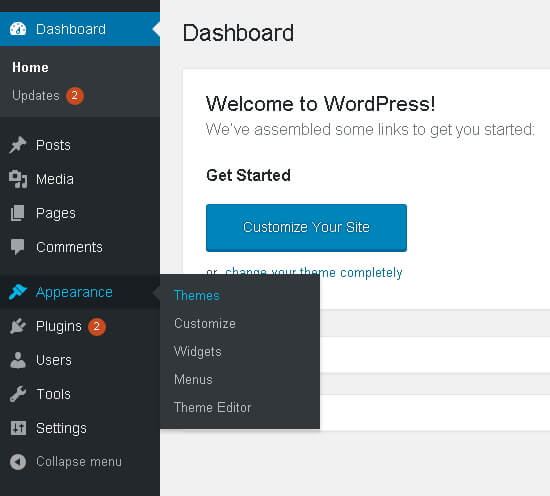Open the Tools menu
This screenshot has width=550, height=496.
[x=53, y=394]
